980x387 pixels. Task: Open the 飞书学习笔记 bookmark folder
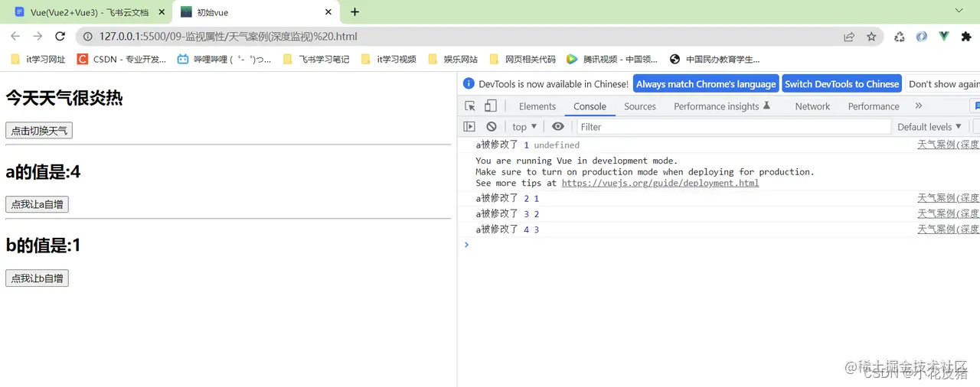tap(316, 59)
